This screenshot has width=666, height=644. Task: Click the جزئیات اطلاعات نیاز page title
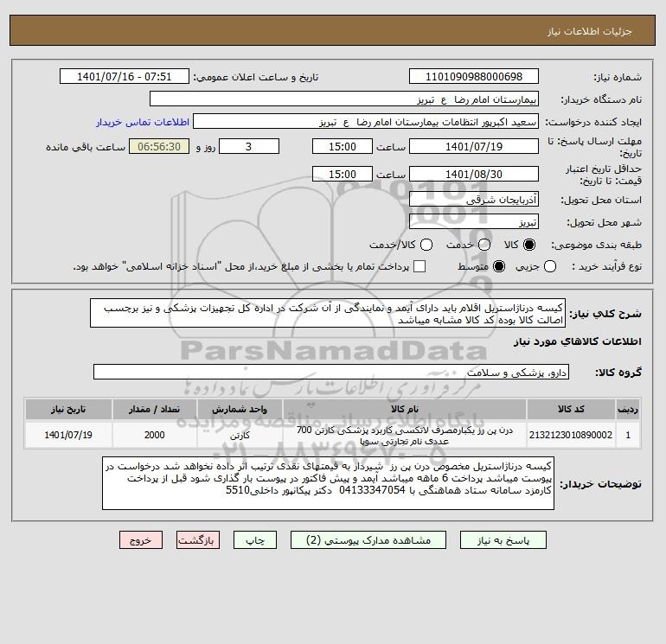click(x=590, y=31)
